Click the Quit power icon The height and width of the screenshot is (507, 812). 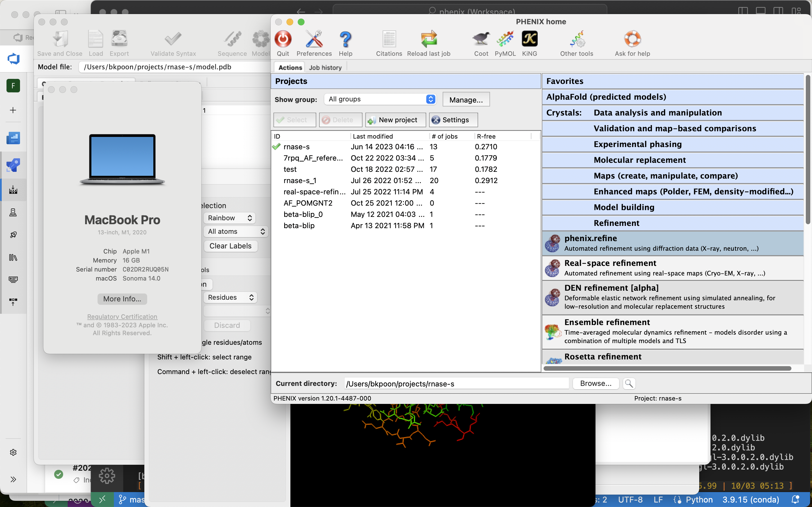[283, 39]
